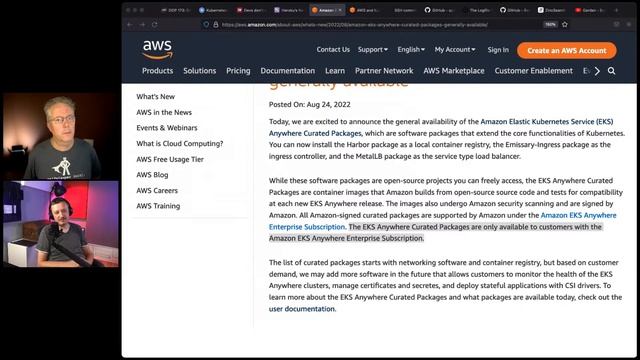Click Contact Us
640x360 pixels.
pyautogui.click(x=333, y=49)
